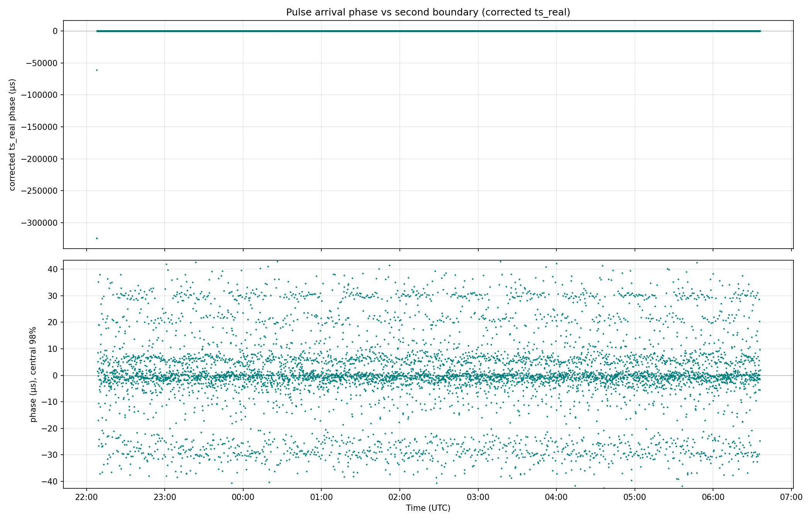Click the 23:00 tick label on time axis
Screen dimensions: 812x522
pyautogui.click(x=165, y=496)
